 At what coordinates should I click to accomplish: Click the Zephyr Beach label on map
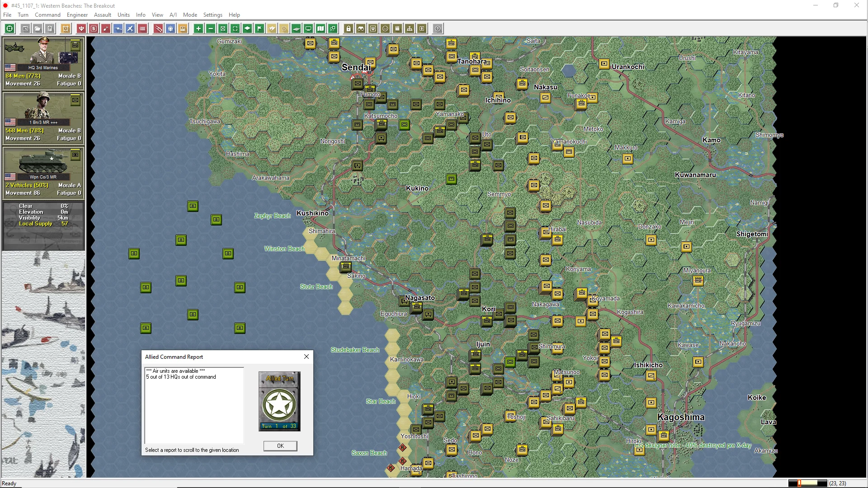pyautogui.click(x=272, y=216)
